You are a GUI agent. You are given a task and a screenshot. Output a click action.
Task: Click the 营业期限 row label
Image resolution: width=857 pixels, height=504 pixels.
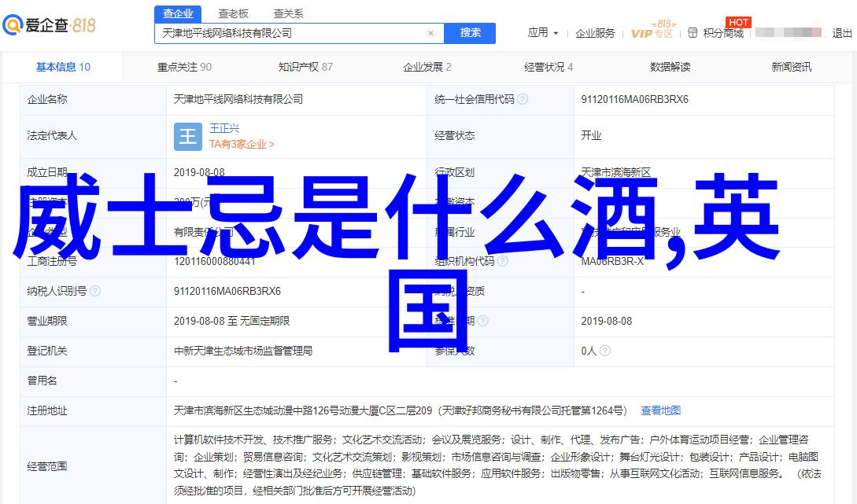pyautogui.click(x=47, y=321)
